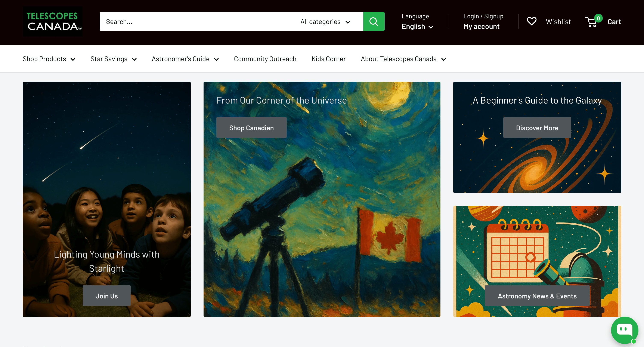
Task: Click My account link
Action: [x=481, y=27]
